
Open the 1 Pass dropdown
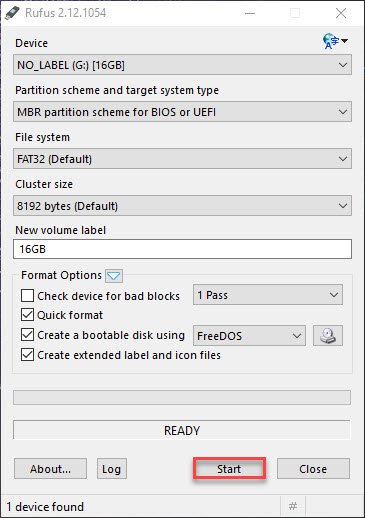268,295
